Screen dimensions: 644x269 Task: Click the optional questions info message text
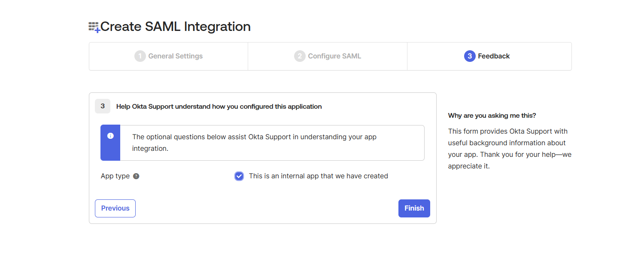(254, 143)
